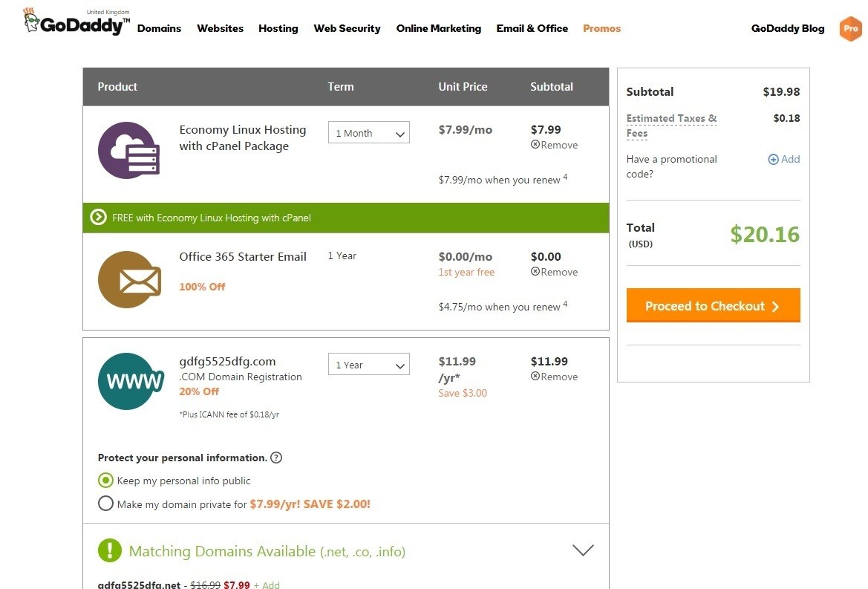Click Proceed to Checkout button
This screenshot has width=868, height=589.
(713, 306)
